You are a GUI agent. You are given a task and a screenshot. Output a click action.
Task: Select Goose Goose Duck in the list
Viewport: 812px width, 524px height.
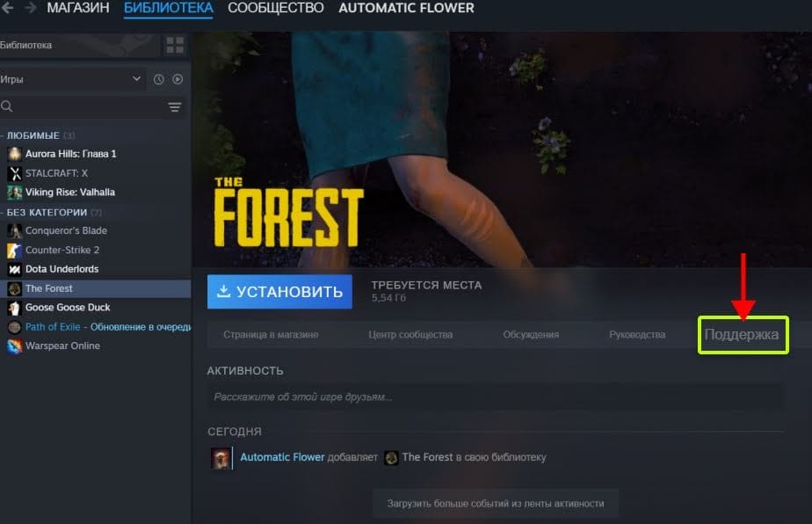[x=96, y=308]
